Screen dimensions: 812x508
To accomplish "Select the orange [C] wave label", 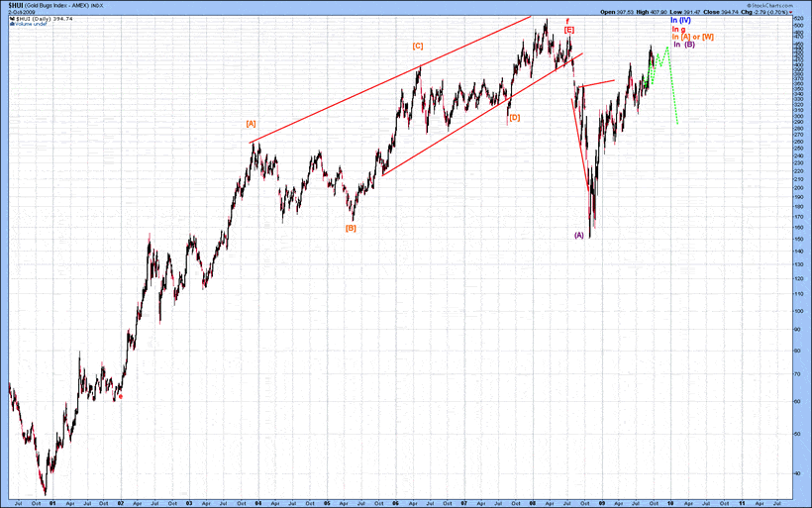I will 418,46.
